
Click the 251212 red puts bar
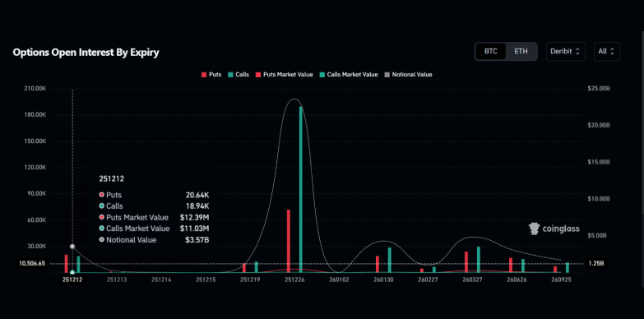[x=66, y=264]
